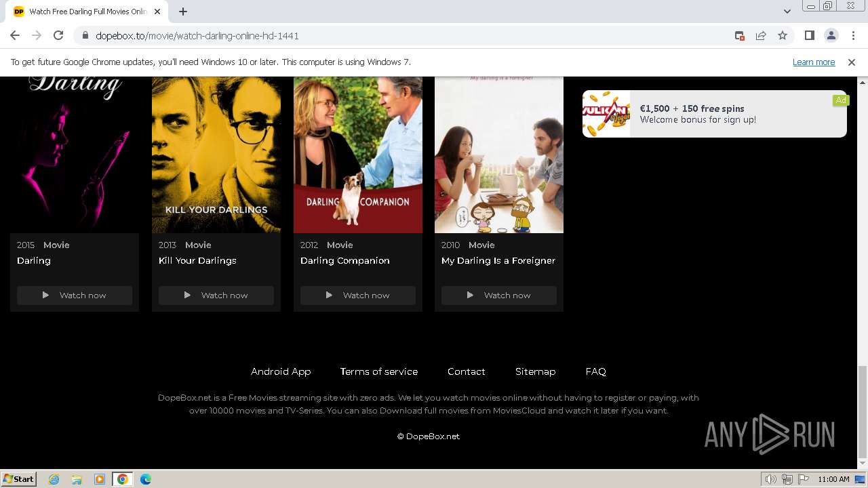
Task: Close the Watch Free Darling tab
Action: point(157,12)
